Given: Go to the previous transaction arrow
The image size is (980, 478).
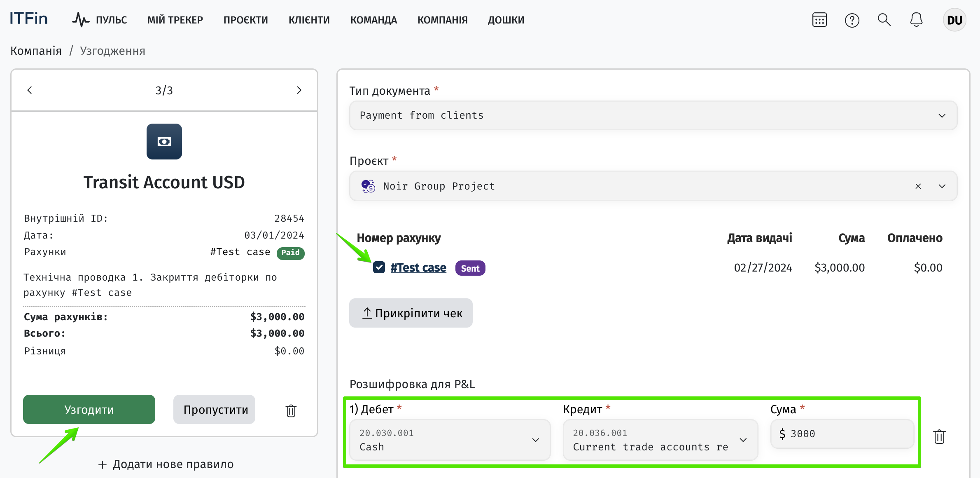Looking at the screenshot, I should click(30, 90).
